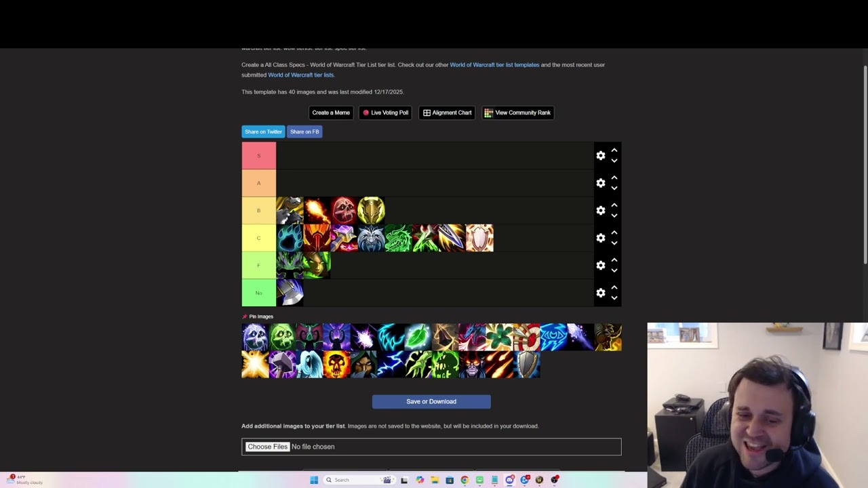Viewport: 868px width, 488px height.
Task: Pick the golden shield icon in B tier
Action: tap(371, 211)
